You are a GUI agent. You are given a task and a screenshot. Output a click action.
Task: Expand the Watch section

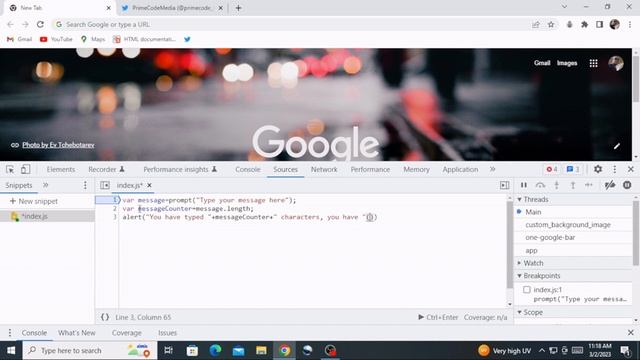coord(520,263)
